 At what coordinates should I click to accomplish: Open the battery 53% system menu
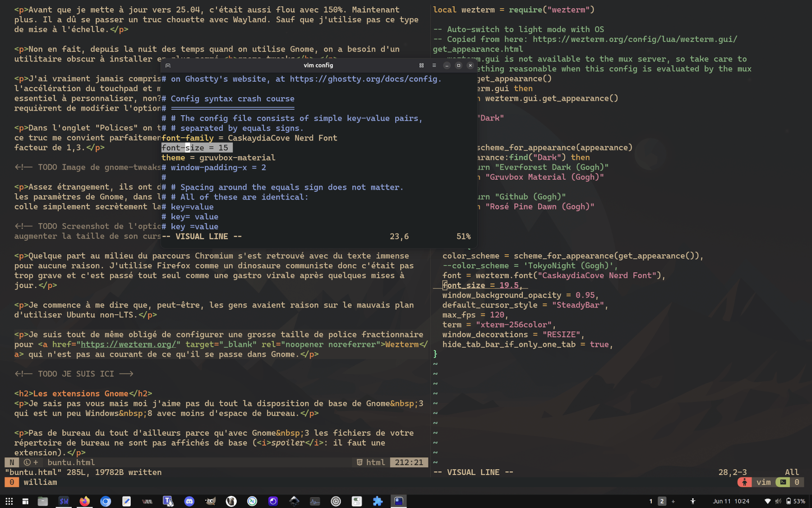pos(796,501)
